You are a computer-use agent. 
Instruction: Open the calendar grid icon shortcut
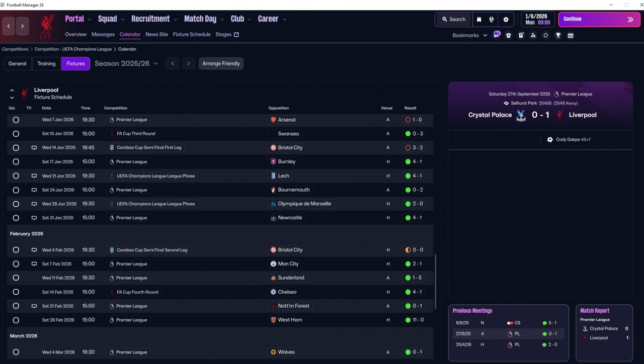[x=571, y=35]
